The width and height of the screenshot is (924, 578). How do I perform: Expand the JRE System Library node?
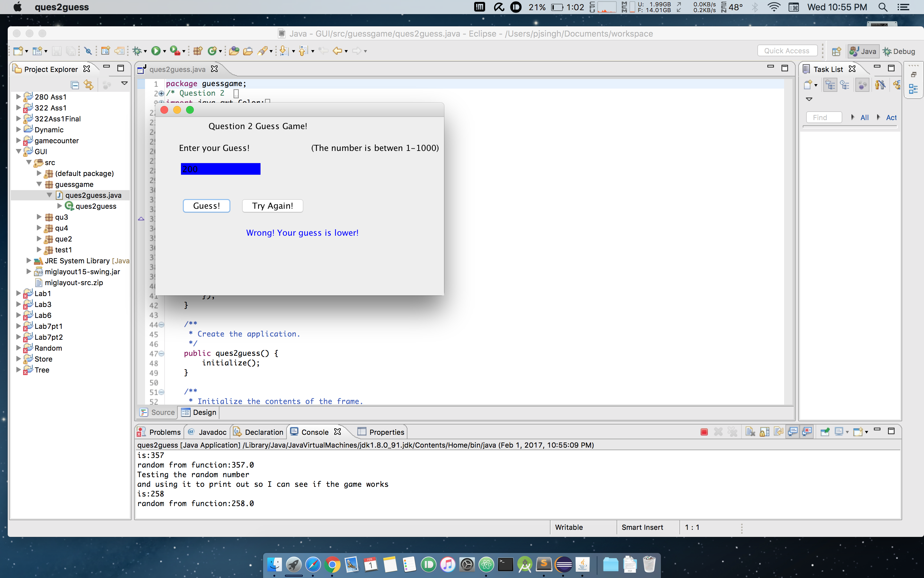point(29,261)
